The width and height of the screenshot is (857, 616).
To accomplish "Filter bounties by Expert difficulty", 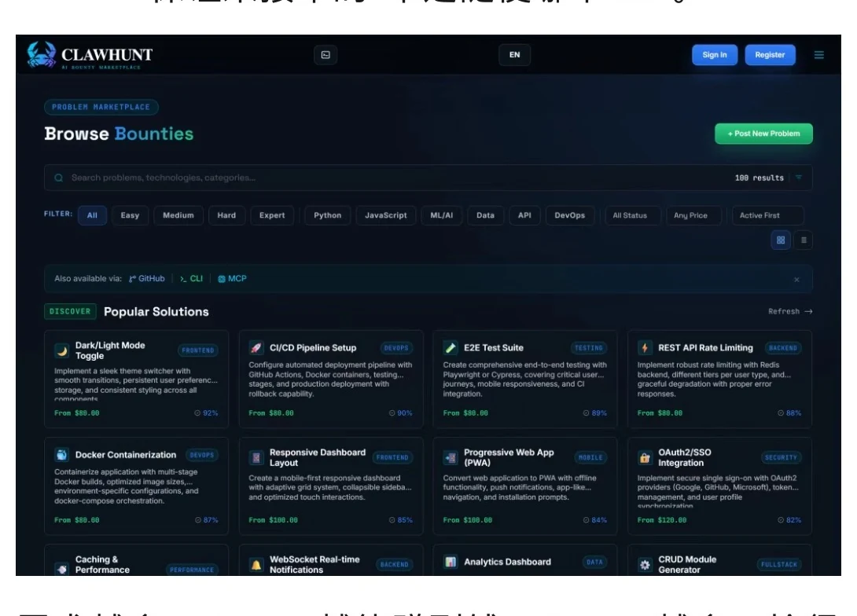I will pos(272,216).
